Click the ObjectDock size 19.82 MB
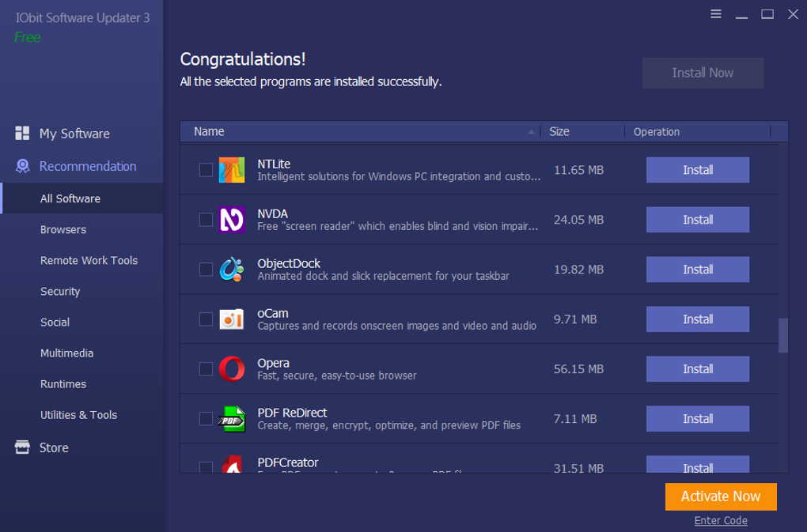The width and height of the screenshot is (807, 532). [x=578, y=270]
